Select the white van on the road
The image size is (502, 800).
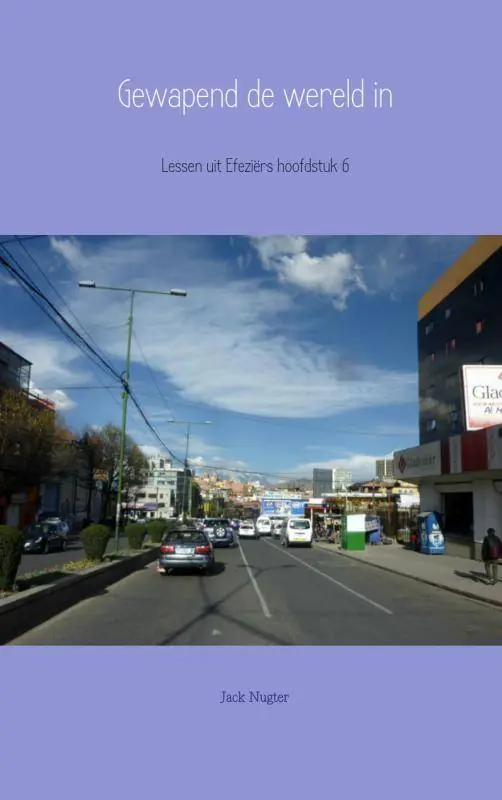296,532
